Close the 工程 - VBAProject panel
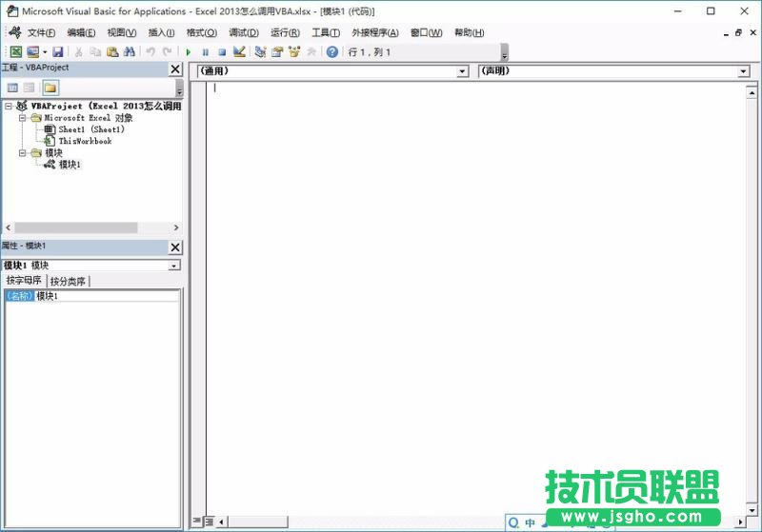The width and height of the screenshot is (762, 532). point(175,69)
